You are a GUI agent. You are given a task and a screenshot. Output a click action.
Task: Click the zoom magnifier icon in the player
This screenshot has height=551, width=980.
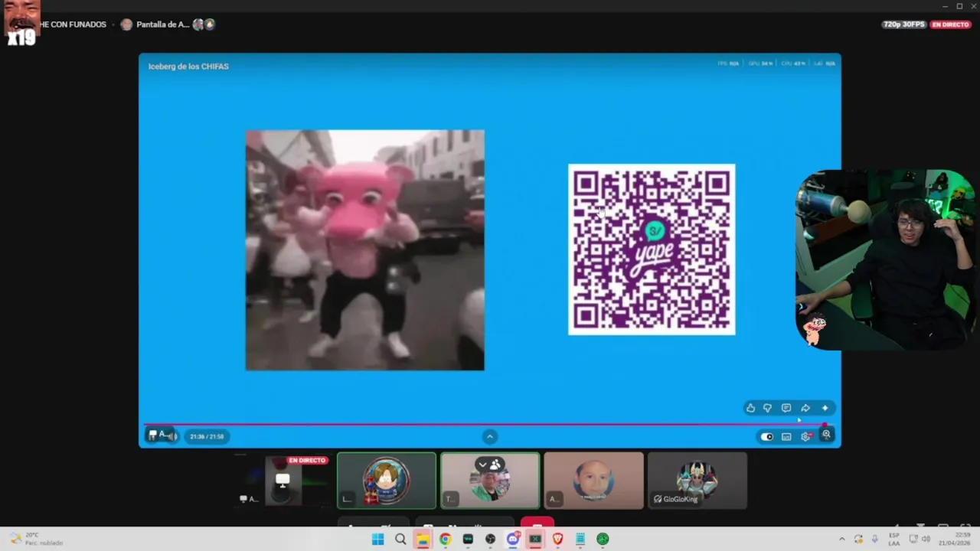point(826,435)
